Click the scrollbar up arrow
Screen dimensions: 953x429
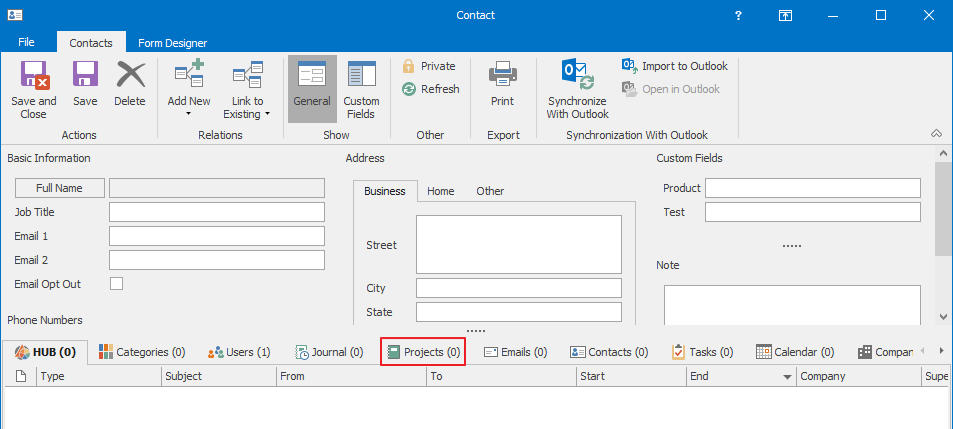[943, 153]
